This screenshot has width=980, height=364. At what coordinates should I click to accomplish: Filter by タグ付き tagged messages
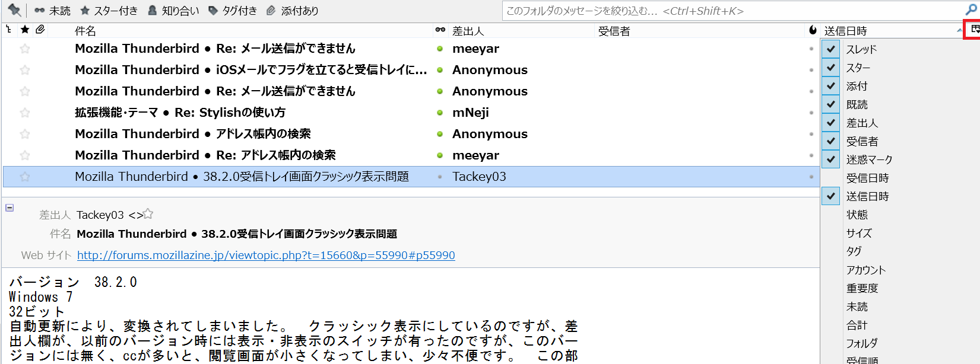point(233,11)
